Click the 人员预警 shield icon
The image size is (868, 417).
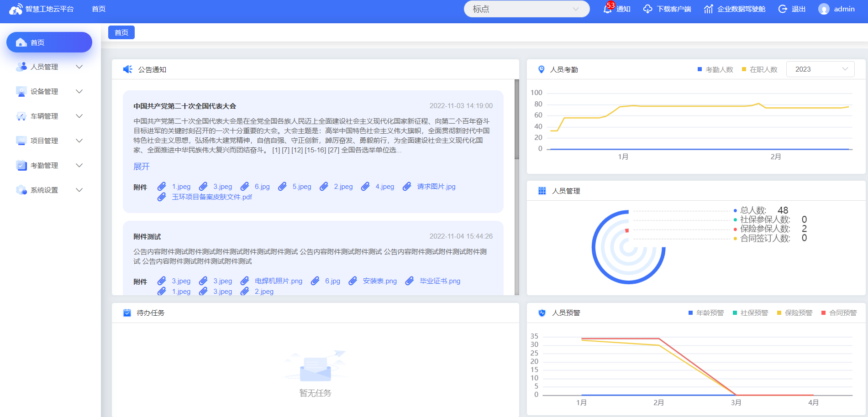(542, 313)
